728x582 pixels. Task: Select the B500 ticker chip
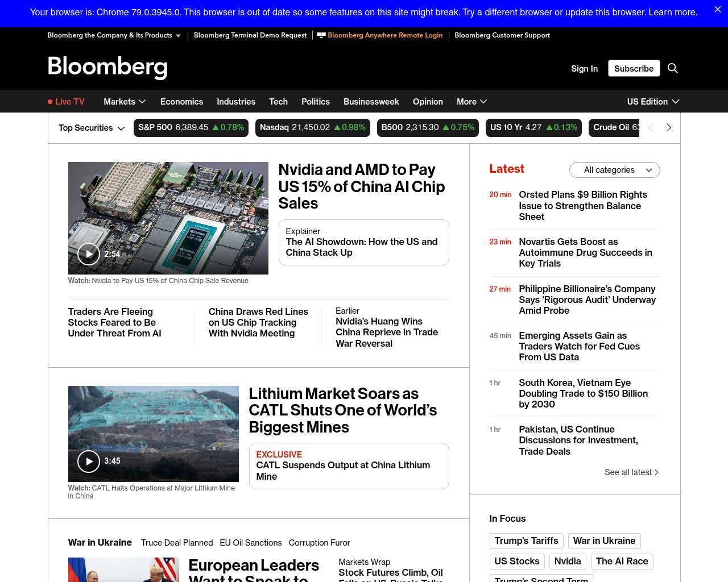coord(428,128)
